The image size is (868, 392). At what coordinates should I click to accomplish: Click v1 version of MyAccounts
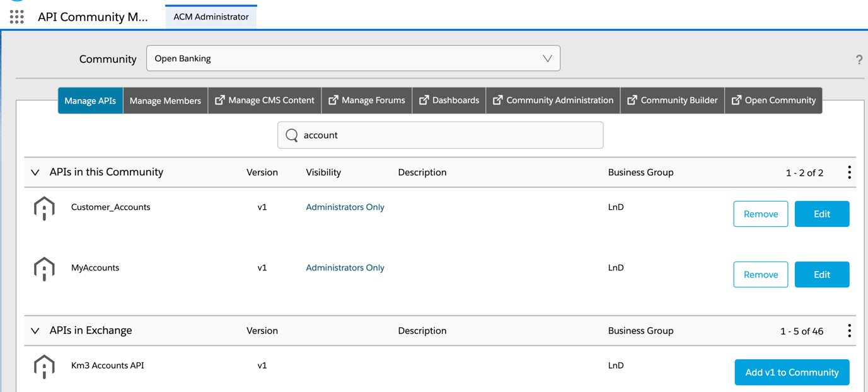tap(262, 267)
